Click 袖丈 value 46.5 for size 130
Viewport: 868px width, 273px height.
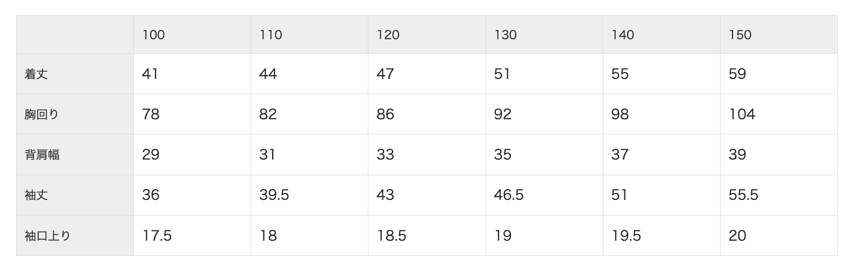509,195
